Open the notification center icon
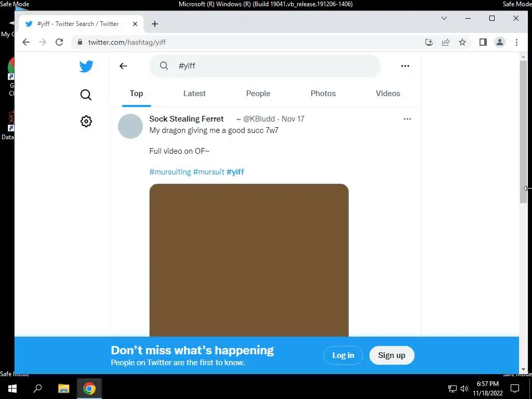 tap(515, 389)
